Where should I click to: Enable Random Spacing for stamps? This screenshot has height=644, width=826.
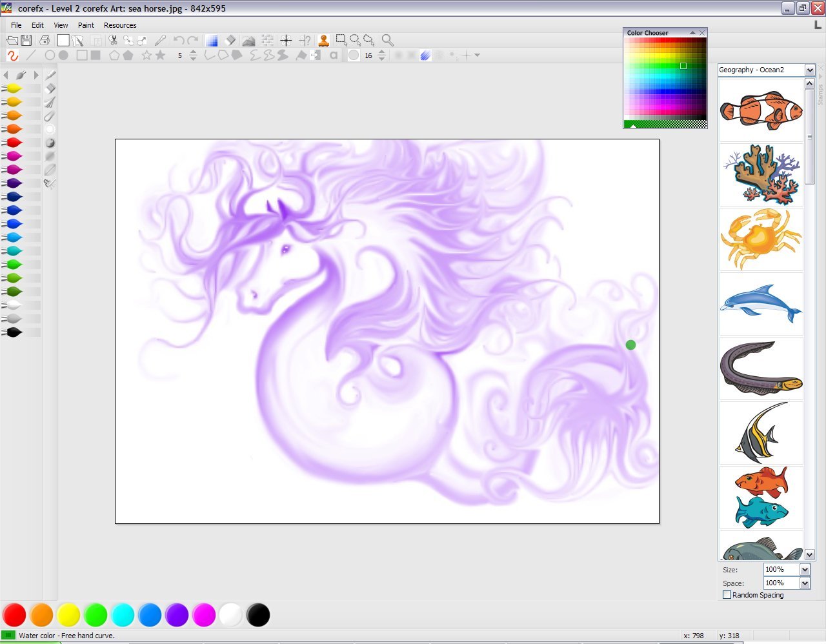pyautogui.click(x=726, y=595)
